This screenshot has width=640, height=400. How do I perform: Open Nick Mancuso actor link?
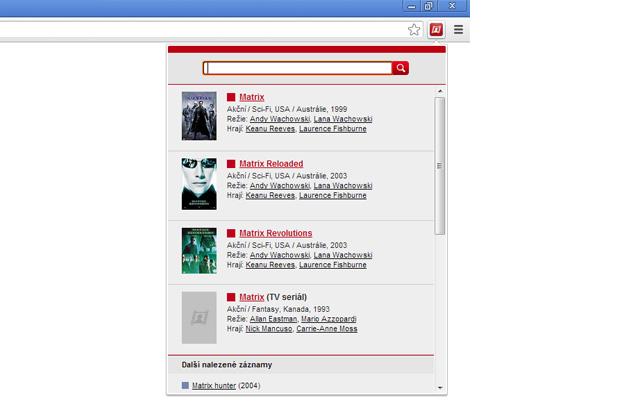(269, 328)
